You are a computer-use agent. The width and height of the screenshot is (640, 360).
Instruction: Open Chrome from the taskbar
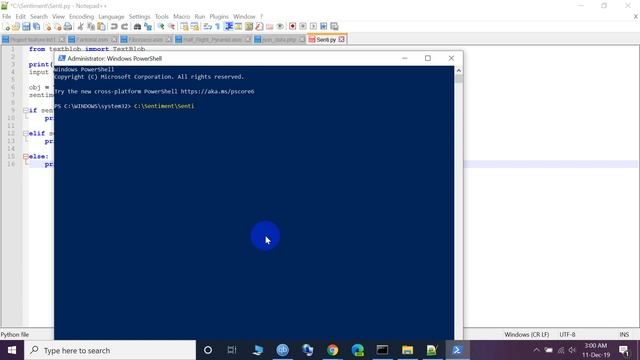[x=333, y=350]
